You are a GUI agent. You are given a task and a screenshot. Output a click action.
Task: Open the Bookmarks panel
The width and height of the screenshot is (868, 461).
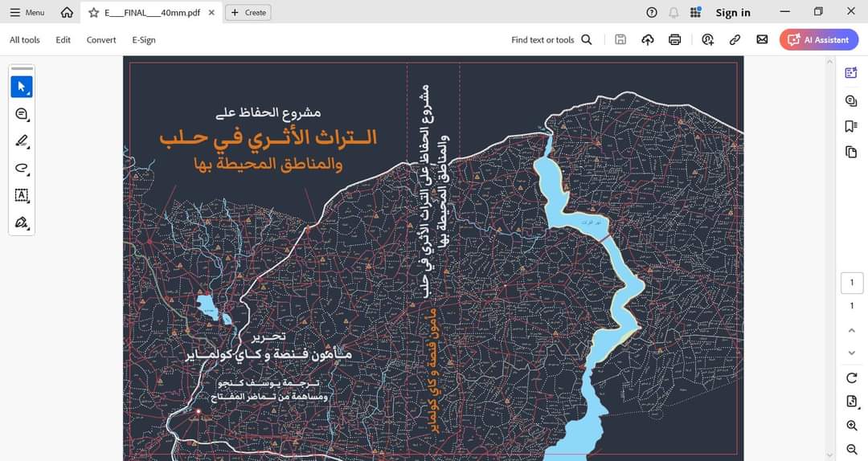pos(851,126)
